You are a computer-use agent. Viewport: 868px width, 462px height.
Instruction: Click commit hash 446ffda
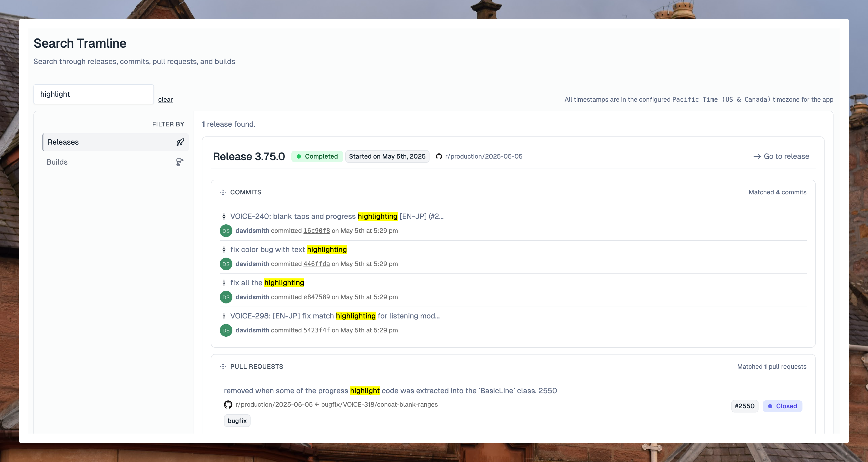[316, 264]
